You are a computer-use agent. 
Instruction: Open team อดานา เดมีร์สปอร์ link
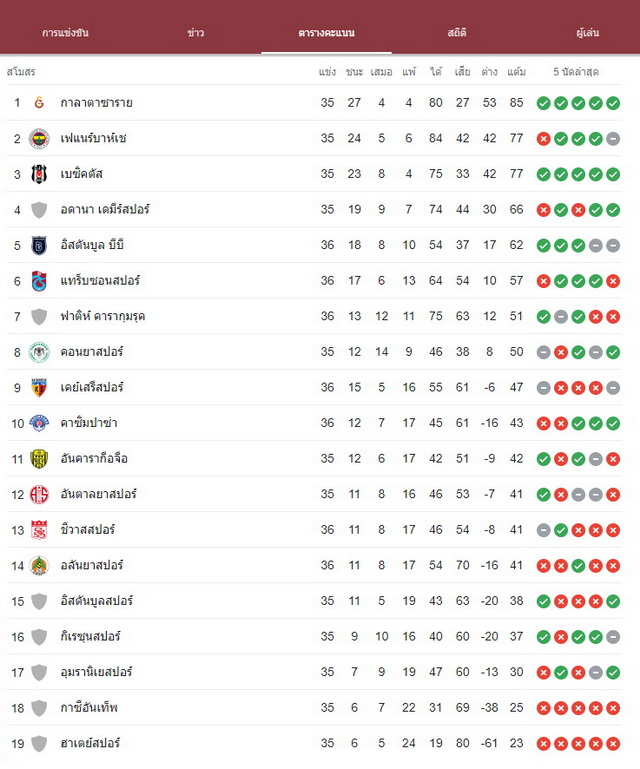point(105,209)
